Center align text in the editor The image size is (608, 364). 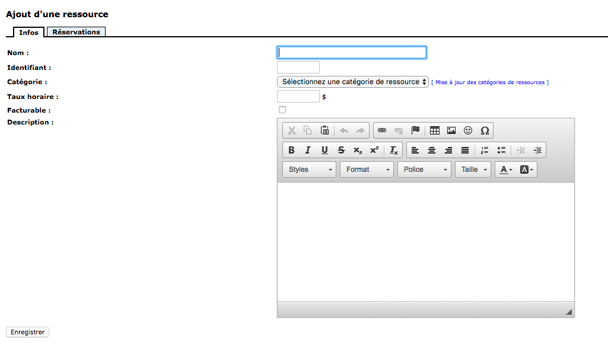[432, 150]
